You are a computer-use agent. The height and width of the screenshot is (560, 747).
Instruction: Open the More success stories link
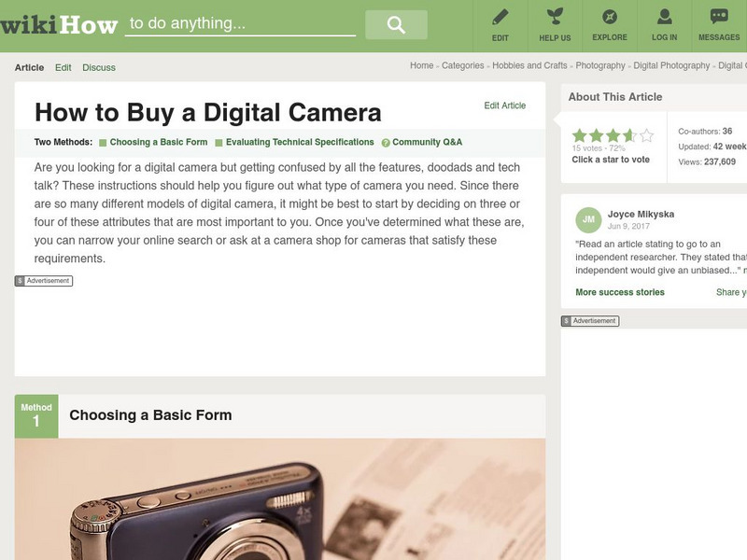tap(620, 292)
